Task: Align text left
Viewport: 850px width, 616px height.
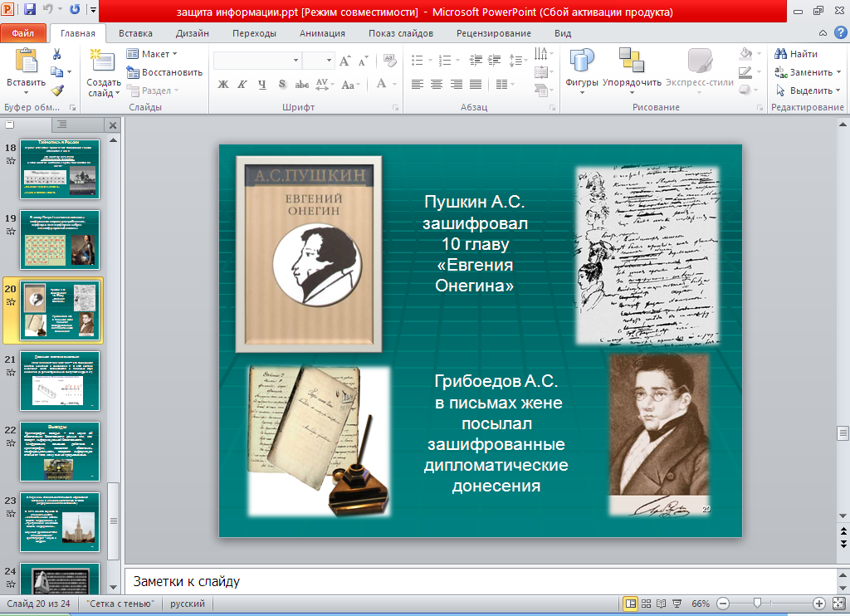Action: (417, 84)
